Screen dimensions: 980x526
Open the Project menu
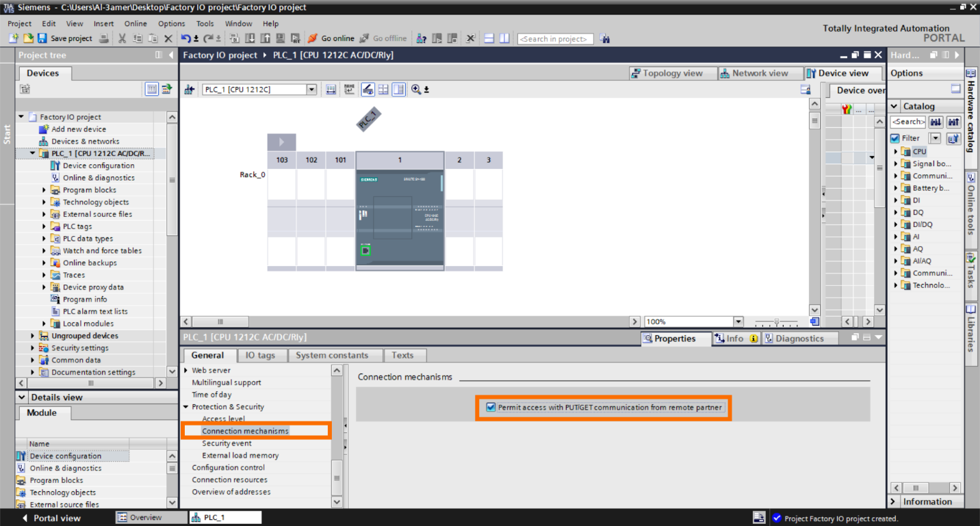[x=20, y=23]
